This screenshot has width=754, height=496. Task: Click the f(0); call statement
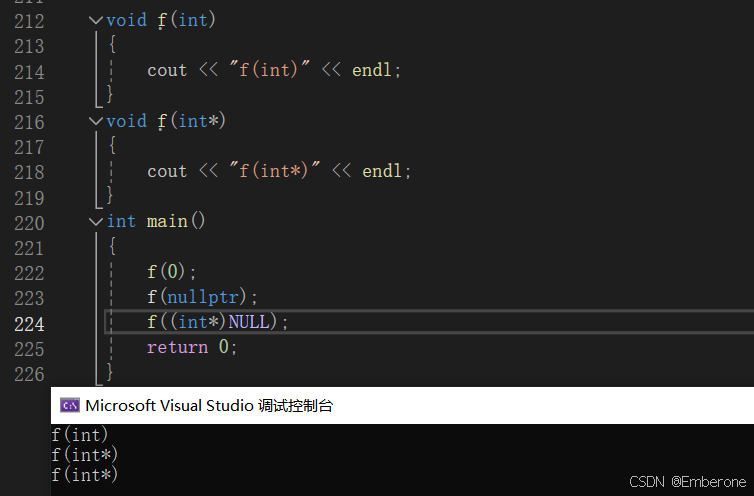click(172, 272)
